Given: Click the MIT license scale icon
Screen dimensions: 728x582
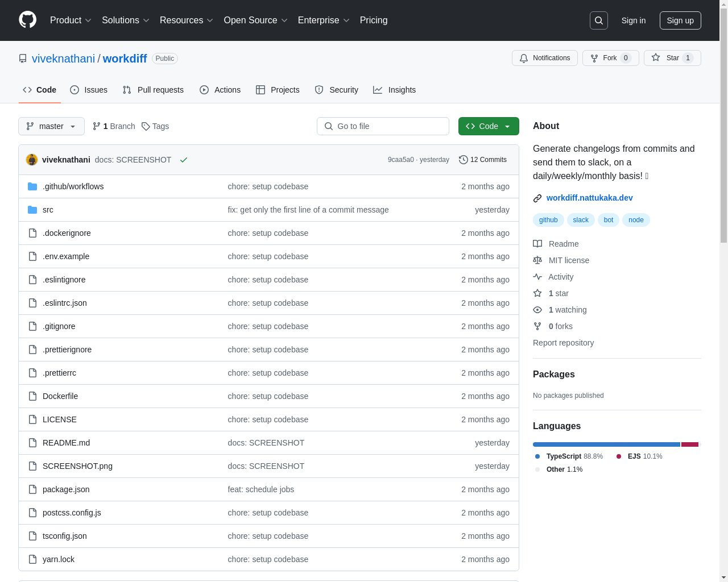Looking at the screenshot, I should 537,260.
